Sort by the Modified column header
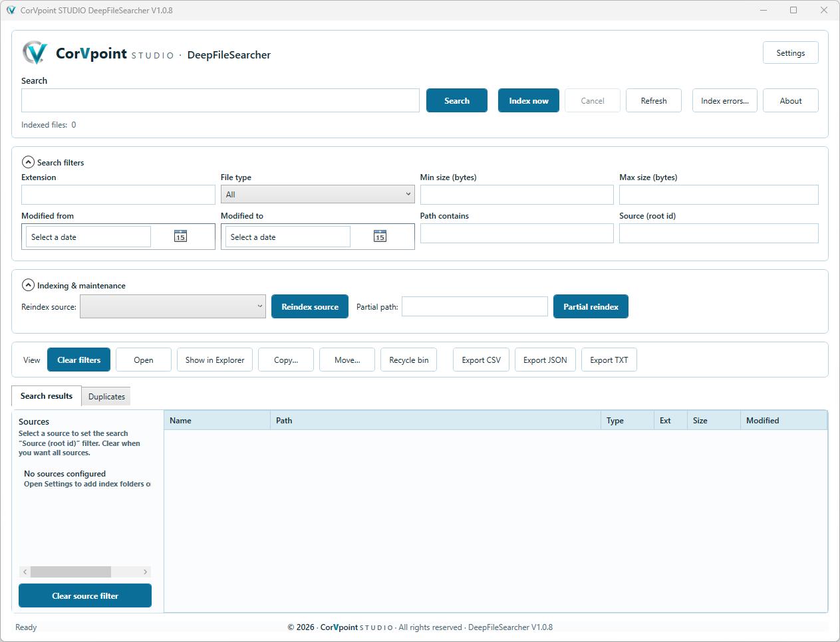Viewport: 840px width, 642px height. [x=783, y=420]
